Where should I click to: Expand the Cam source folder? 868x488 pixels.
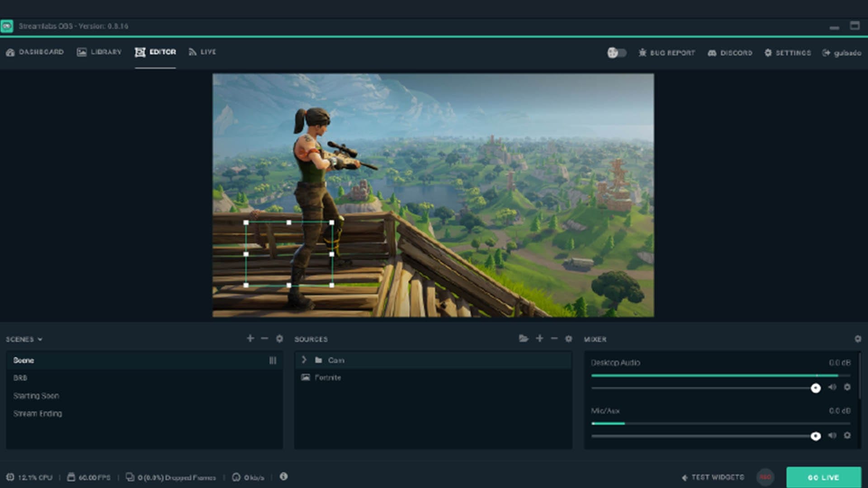click(x=304, y=360)
